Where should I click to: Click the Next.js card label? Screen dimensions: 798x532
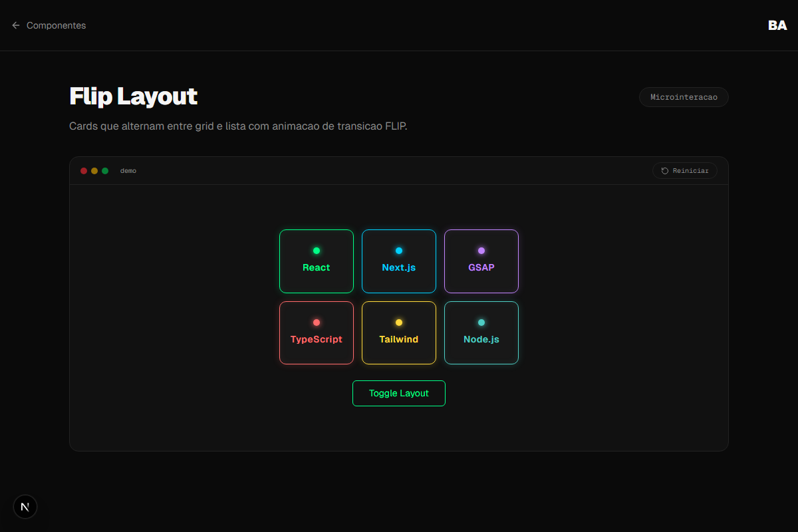pyautogui.click(x=398, y=267)
